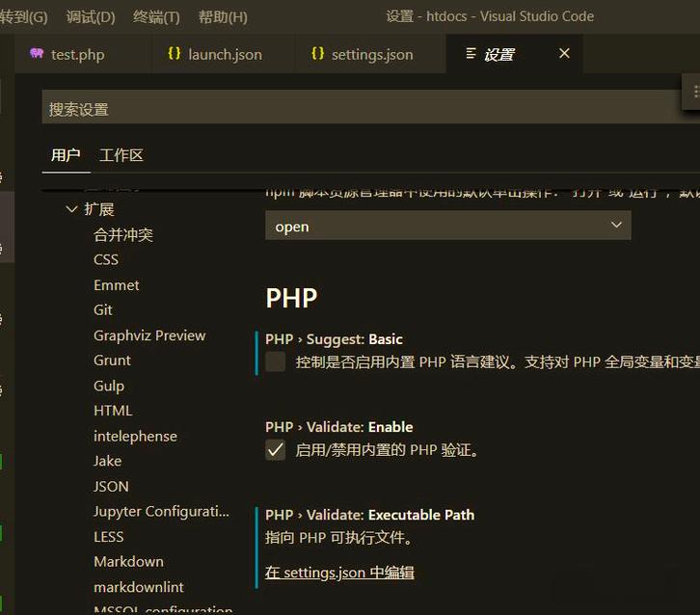Viewport: 700px width, 615px height.
Task: Click the braces icon on launch.json tab
Action: [175, 54]
